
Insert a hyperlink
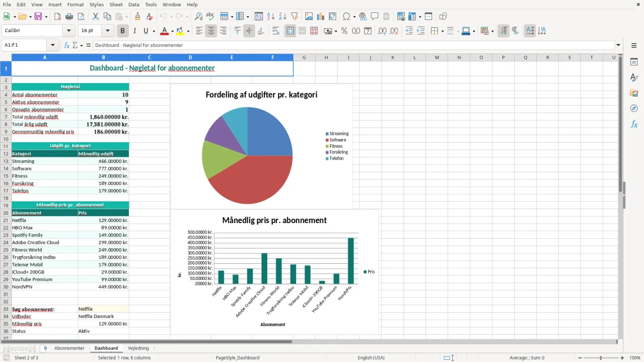[363, 17]
